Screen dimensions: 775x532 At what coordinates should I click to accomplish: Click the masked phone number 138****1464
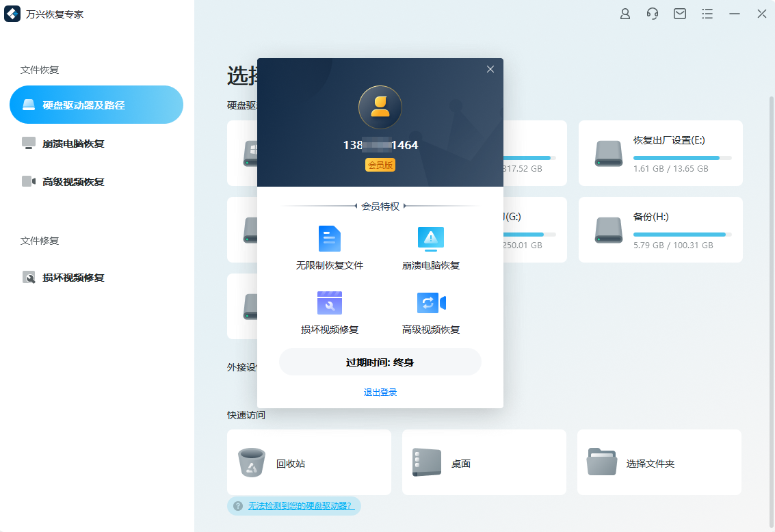(x=380, y=145)
